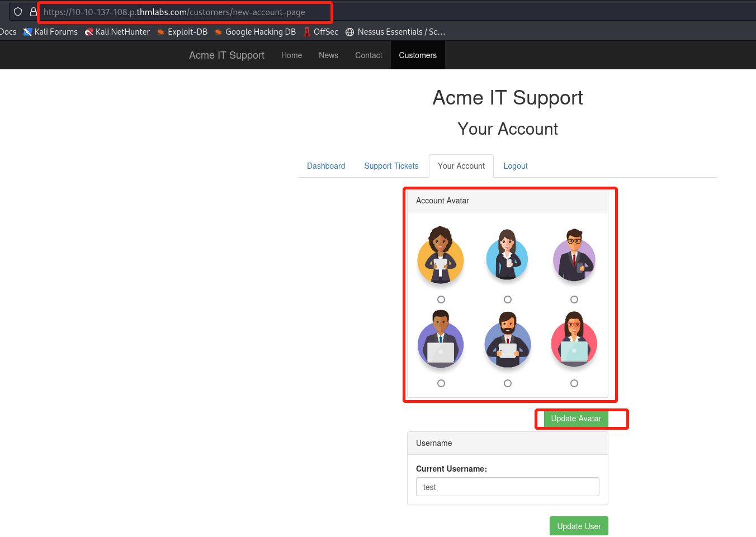The width and height of the screenshot is (756, 537).
Task: Switch to the Support Tickets tab
Action: [x=391, y=166]
